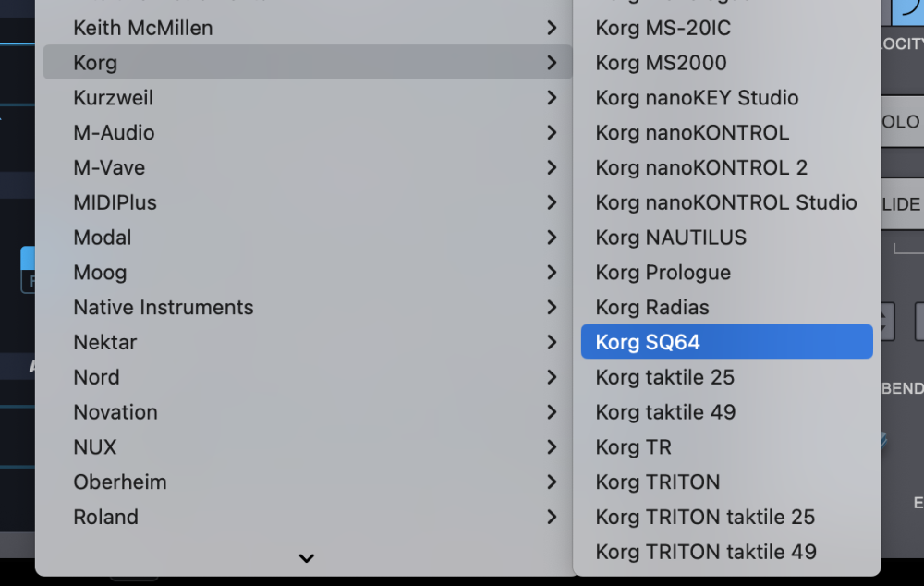Expand the Moog submenu
The height and width of the screenshot is (586, 924).
100,273
